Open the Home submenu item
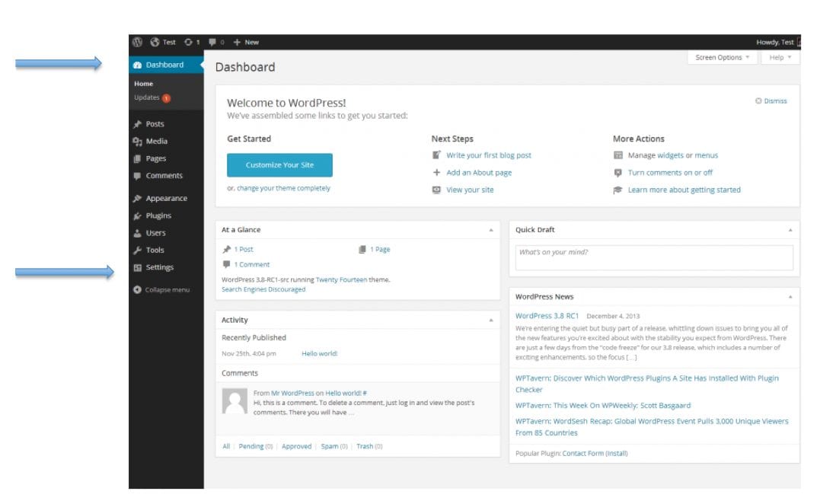The width and height of the screenshot is (820, 504). [x=144, y=84]
